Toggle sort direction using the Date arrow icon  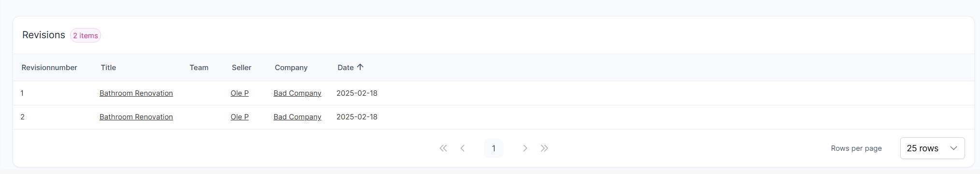[360, 67]
